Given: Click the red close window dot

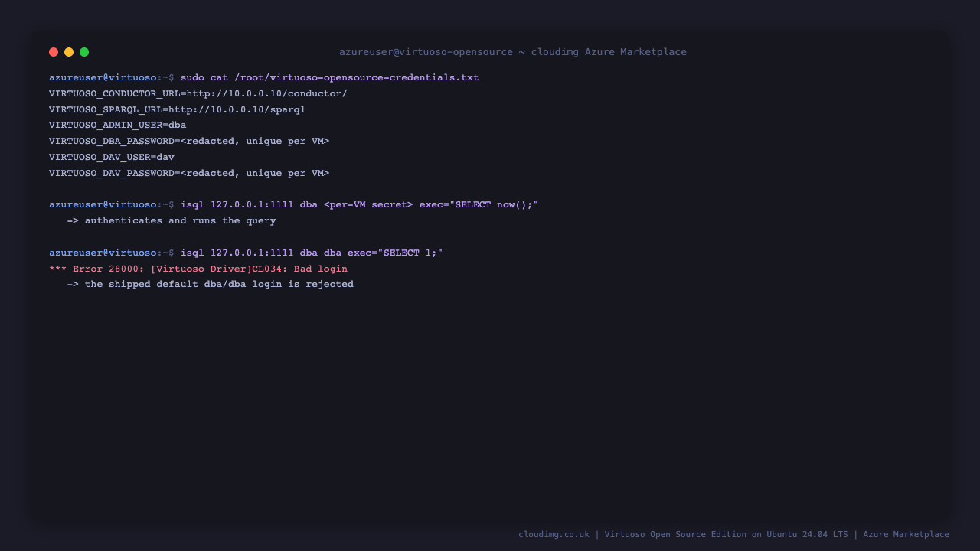Looking at the screenshot, I should [x=54, y=52].
